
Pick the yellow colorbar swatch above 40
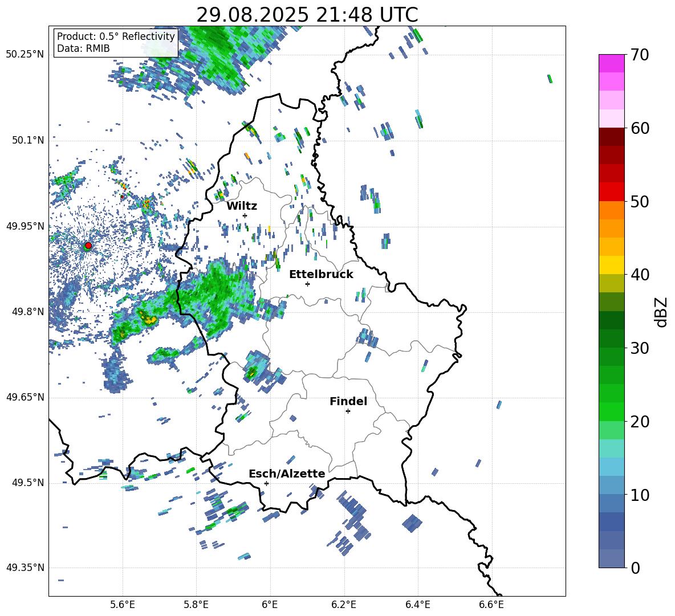click(x=611, y=265)
